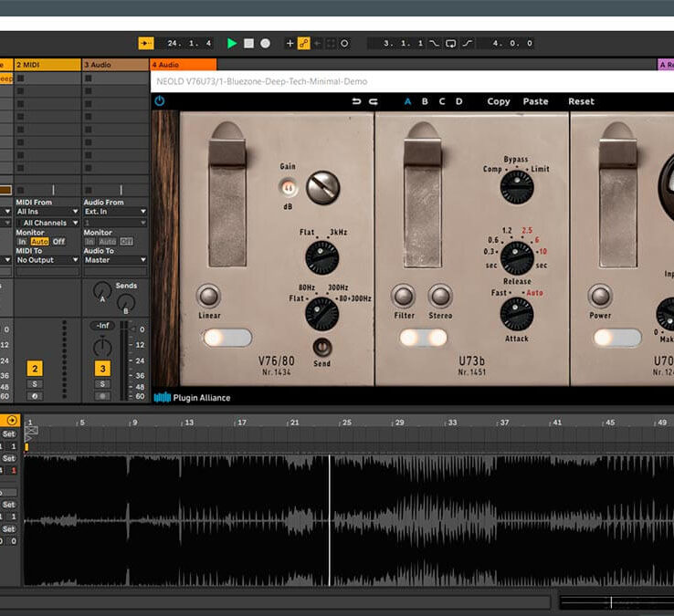Select plugin setting C

pos(442,101)
